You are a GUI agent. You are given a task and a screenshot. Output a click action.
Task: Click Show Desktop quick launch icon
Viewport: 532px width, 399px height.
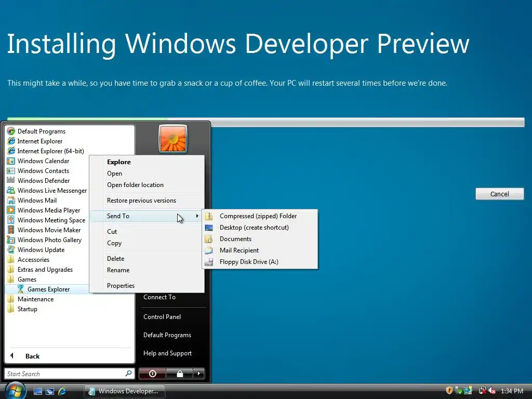tap(38, 391)
